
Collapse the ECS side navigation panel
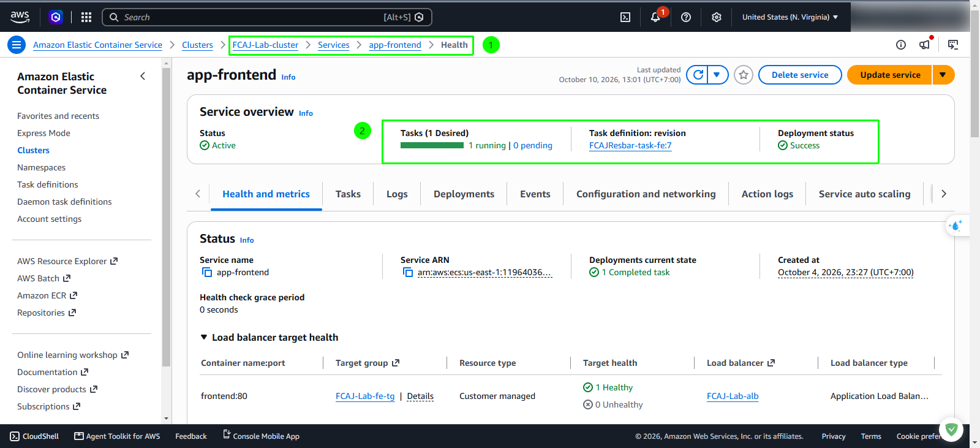pos(143,76)
